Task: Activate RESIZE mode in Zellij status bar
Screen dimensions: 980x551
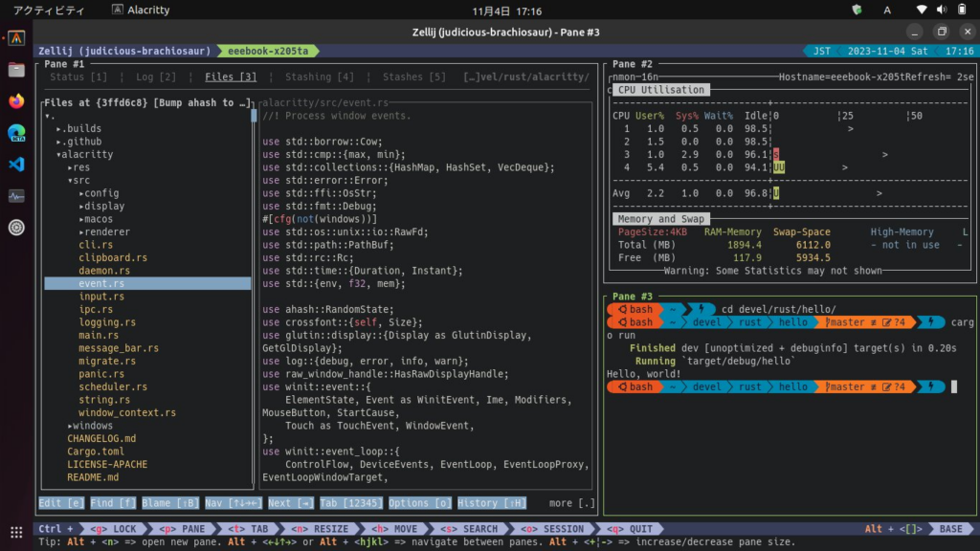Action: click(x=320, y=529)
